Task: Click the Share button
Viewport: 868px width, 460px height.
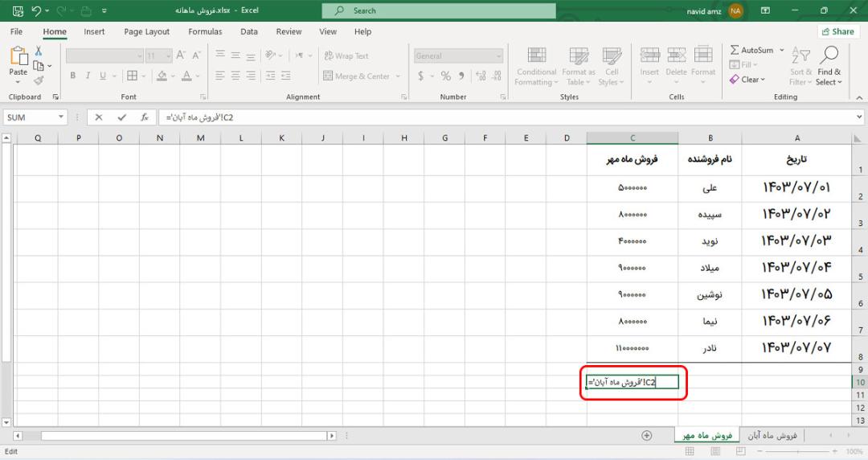Action: click(x=838, y=31)
